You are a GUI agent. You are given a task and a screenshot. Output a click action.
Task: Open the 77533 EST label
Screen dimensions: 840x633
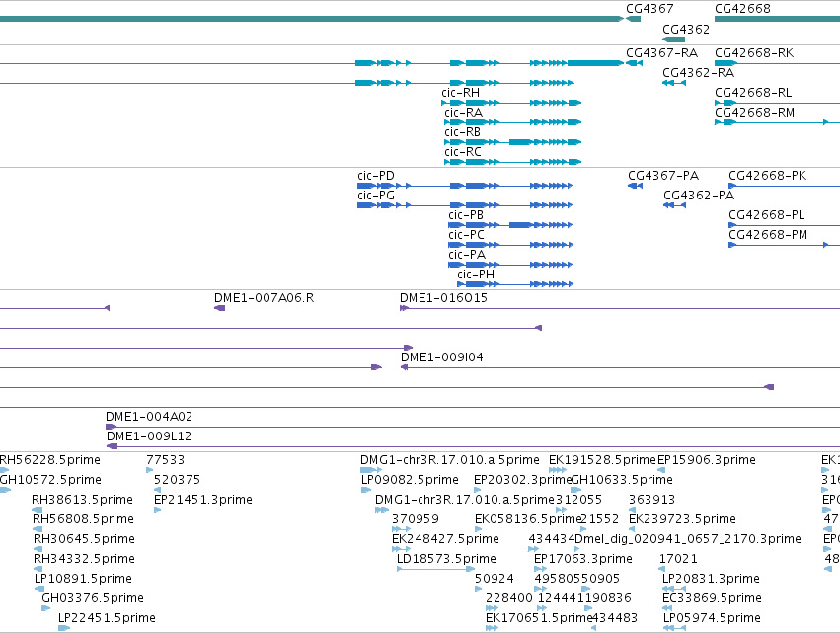click(x=166, y=460)
